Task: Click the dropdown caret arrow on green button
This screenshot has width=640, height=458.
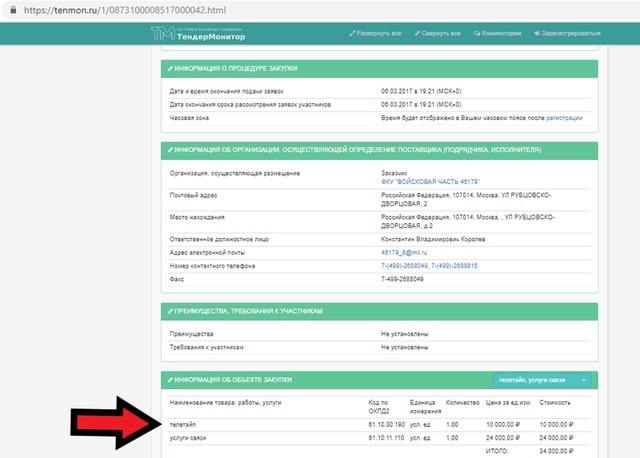Action: pyautogui.click(x=584, y=380)
